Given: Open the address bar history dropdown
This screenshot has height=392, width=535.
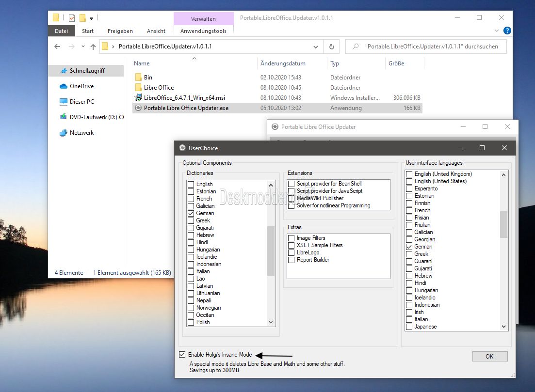Looking at the screenshot, I should 316,47.
